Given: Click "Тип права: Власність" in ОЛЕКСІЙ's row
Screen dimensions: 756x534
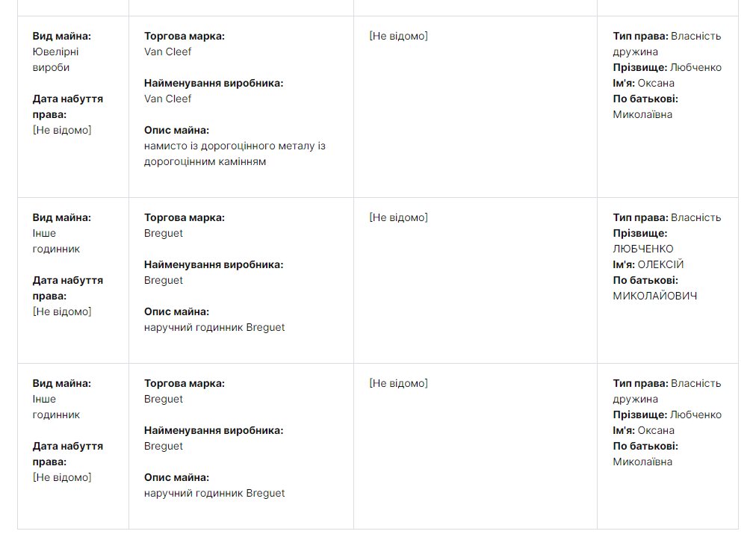Looking at the screenshot, I should pos(667,217).
